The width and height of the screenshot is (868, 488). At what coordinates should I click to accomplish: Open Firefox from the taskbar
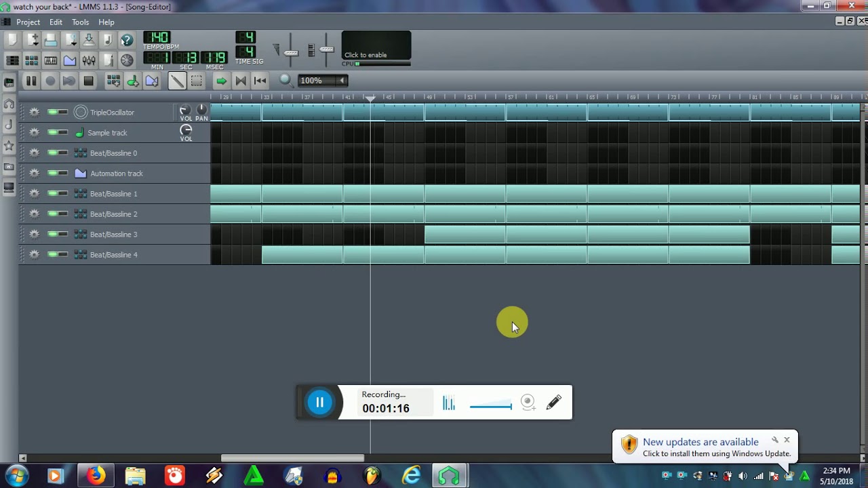pyautogui.click(x=96, y=476)
